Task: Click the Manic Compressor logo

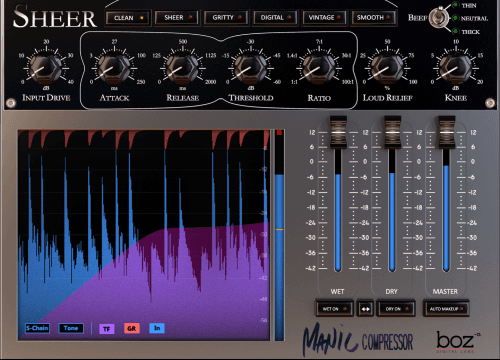Action: pyautogui.click(x=358, y=340)
